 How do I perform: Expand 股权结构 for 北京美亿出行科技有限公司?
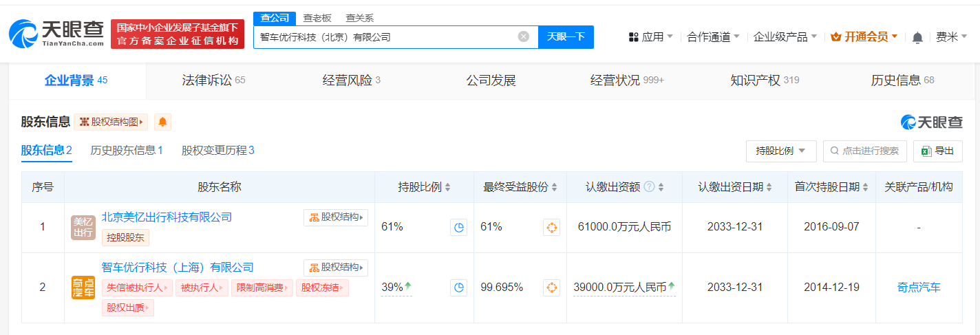tap(336, 217)
